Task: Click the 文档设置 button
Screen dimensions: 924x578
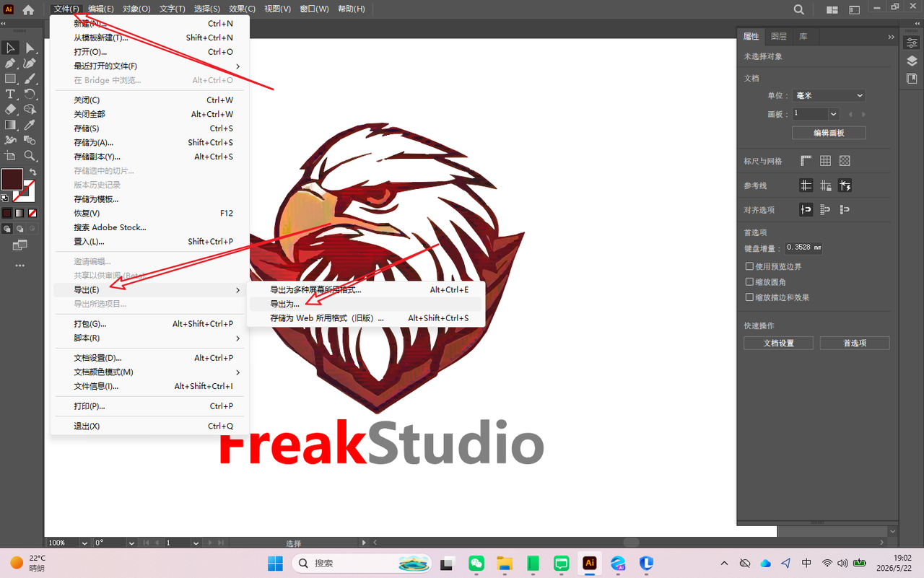Action: coord(779,343)
